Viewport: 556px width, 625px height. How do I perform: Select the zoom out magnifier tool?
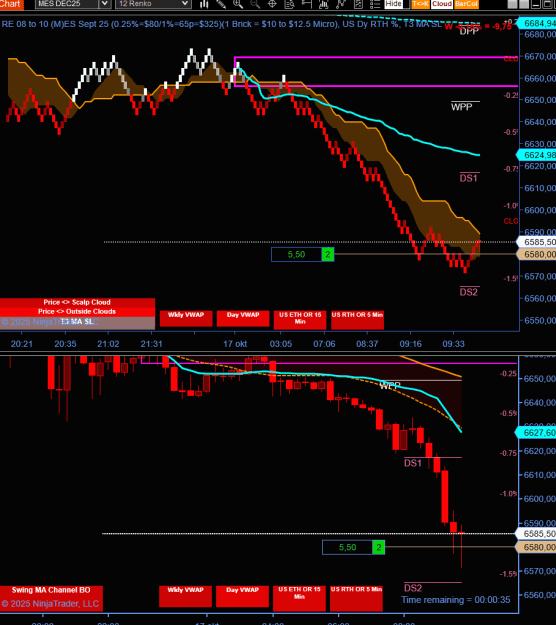[255, 4]
